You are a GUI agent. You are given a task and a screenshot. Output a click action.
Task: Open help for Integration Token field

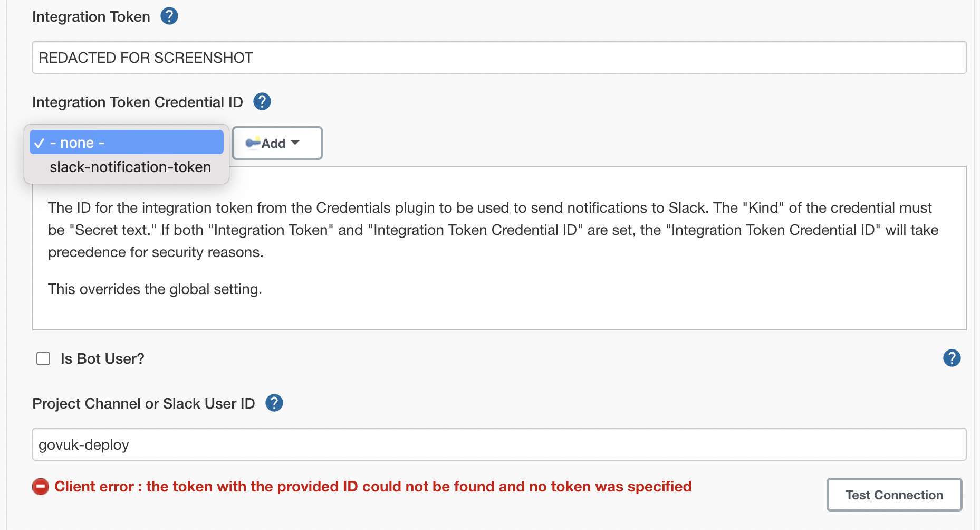169,16
